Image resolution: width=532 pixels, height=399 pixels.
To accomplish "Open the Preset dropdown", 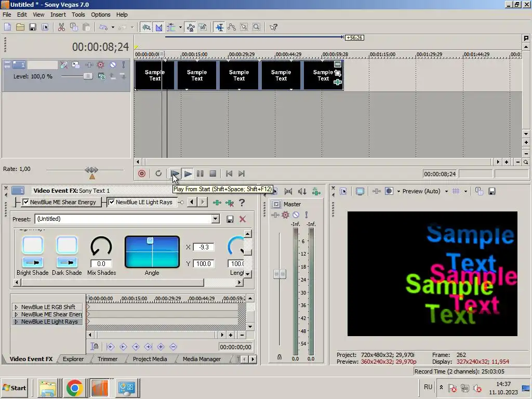I will coord(216,219).
